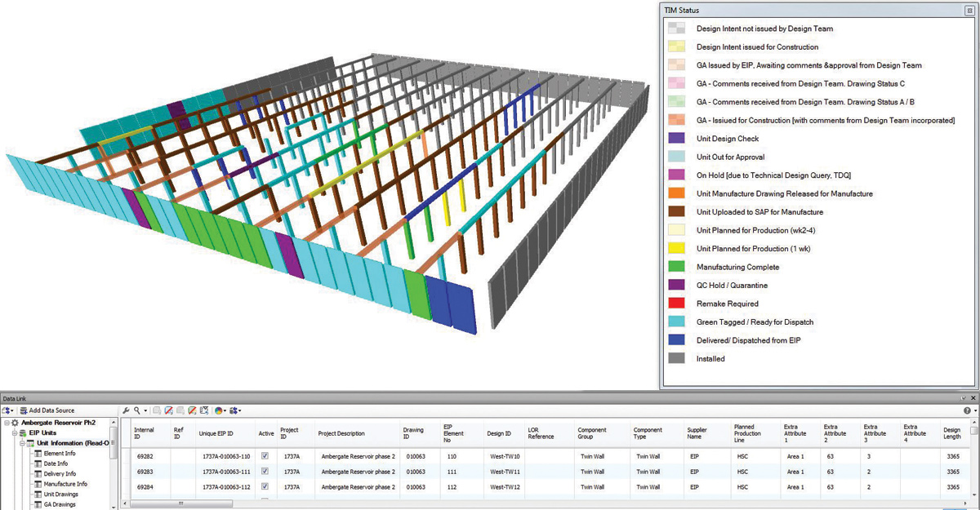Uncheck Active checkbox for row 69282
Image resolution: width=980 pixels, height=510 pixels.
click(264, 457)
